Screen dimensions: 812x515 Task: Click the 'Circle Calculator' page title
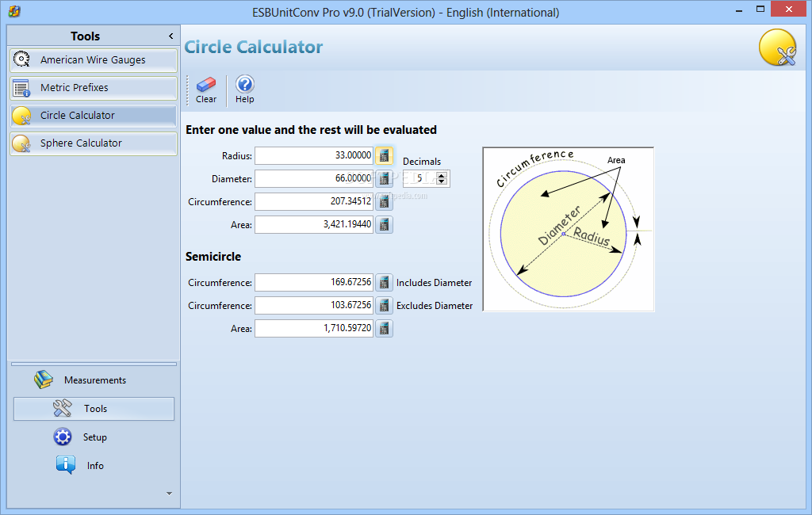(x=253, y=47)
